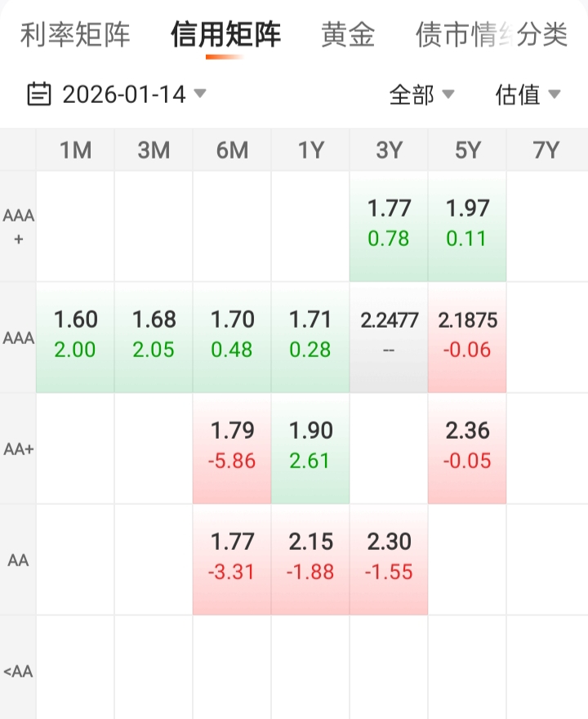Switch to the 利率矩阵 tab
This screenshot has height=719, width=588.
click(75, 36)
